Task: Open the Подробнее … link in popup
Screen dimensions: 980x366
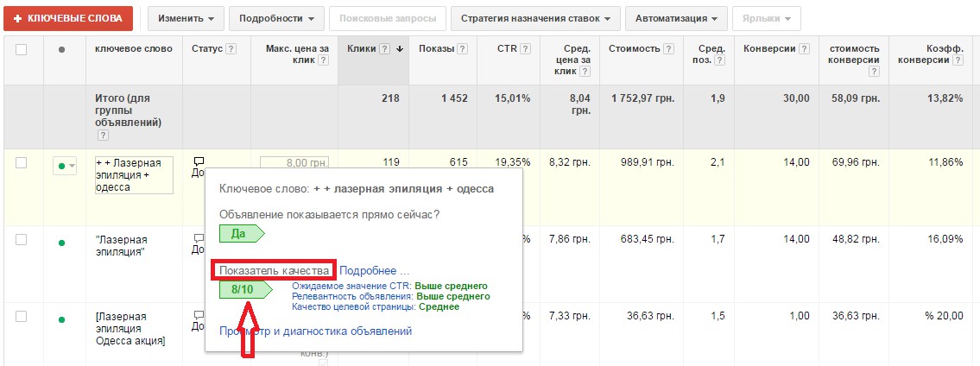Action: [x=375, y=271]
